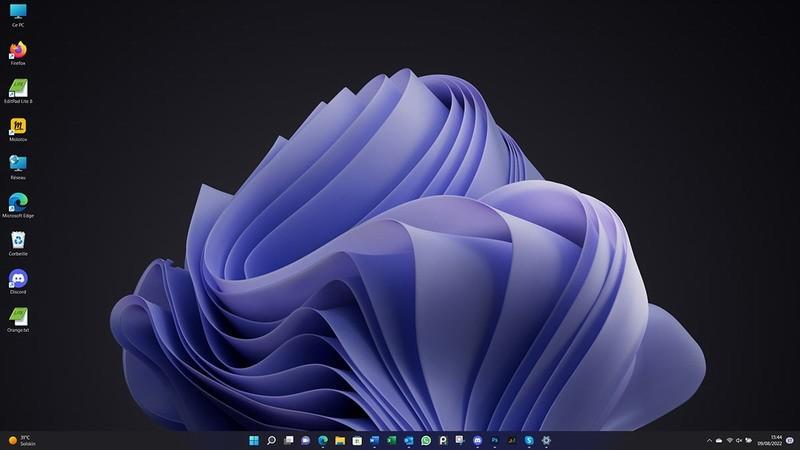Select the Molotov desktop shortcut
This screenshot has width=800, height=450.
(18, 130)
